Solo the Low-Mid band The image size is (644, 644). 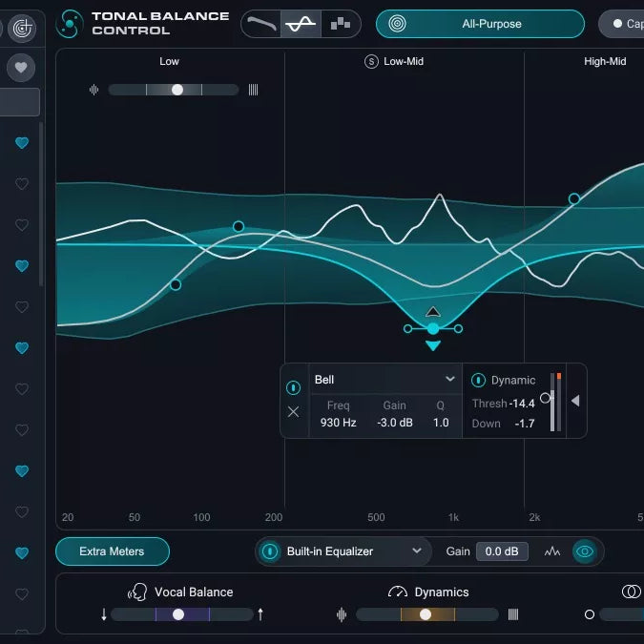pyautogui.click(x=371, y=62)
